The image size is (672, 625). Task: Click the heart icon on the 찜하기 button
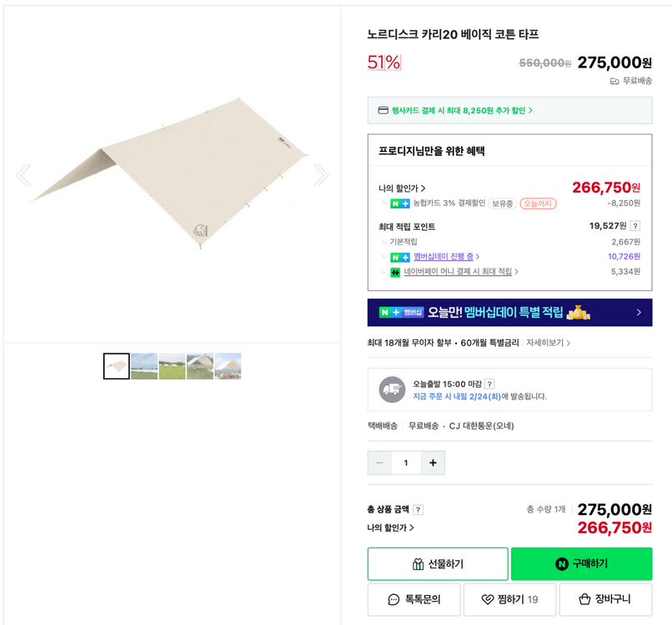tap(486, 598)
